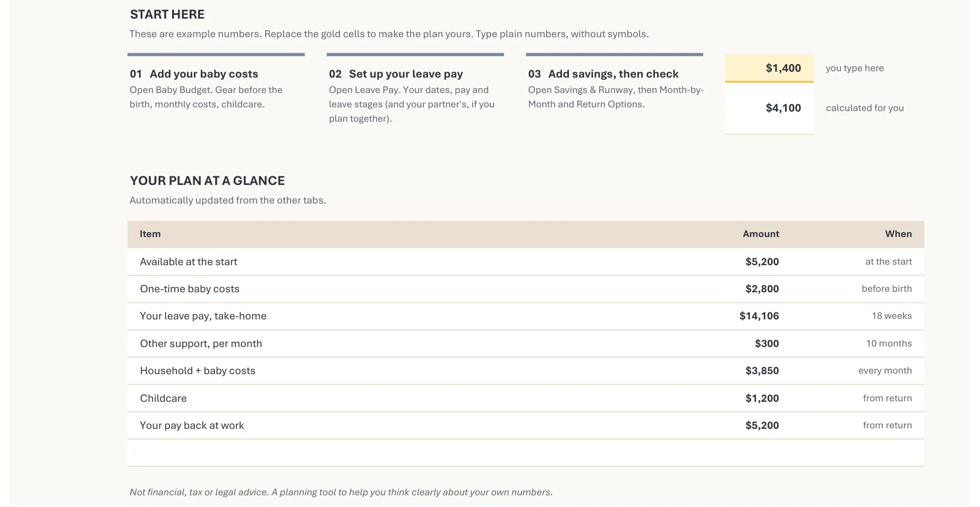Select the 'Your pay back at work' label
Viewport: 980px width, 507px height.
[192, 425]
